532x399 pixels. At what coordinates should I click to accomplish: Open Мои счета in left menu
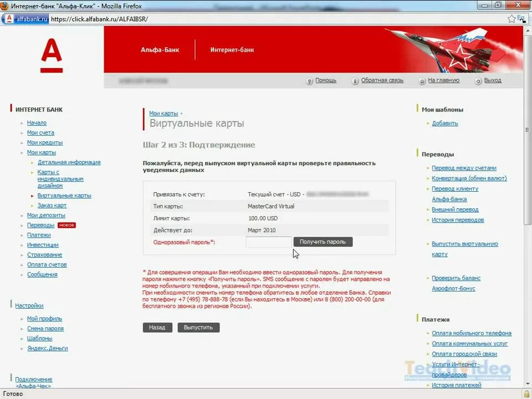40,132
